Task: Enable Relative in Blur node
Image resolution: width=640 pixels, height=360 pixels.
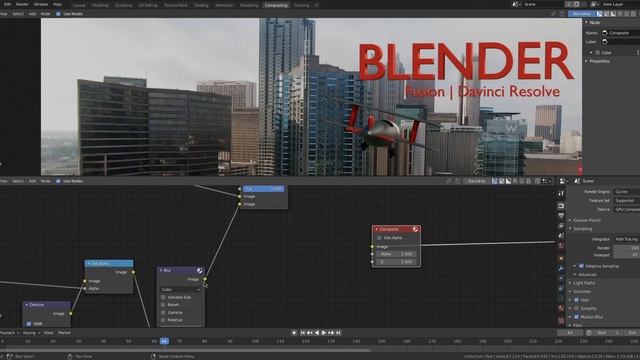Action: tap(163, 320)
